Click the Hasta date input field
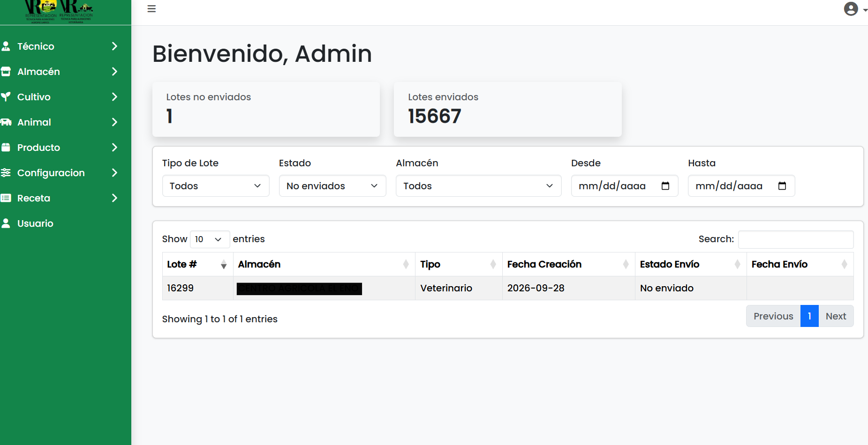 pos(741,186)
